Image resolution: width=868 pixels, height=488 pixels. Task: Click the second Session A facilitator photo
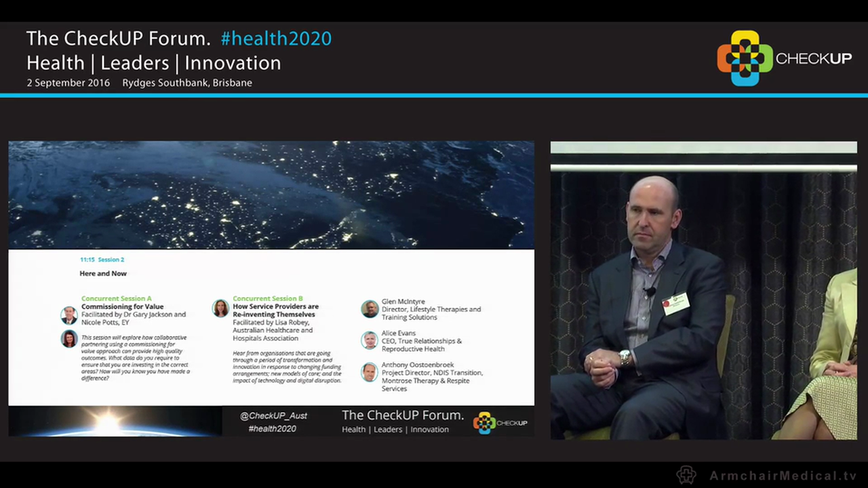tap(69, 339)
